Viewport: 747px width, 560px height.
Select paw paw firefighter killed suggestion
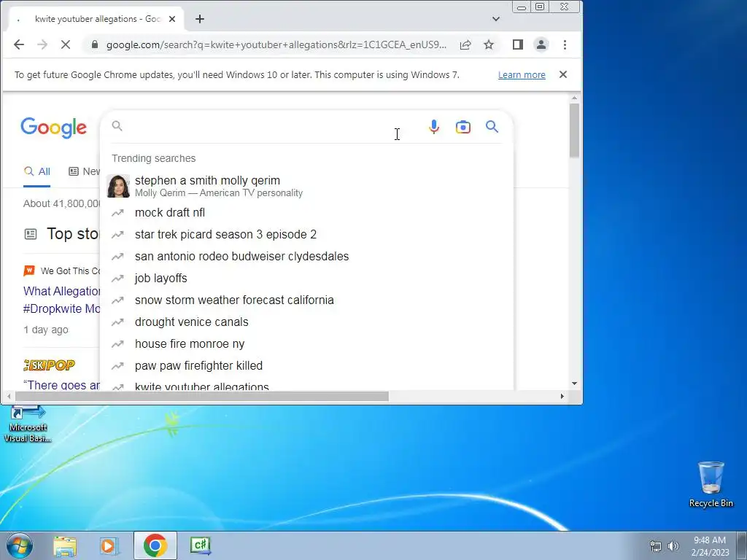pyautogui.click(x=307, y=366)
